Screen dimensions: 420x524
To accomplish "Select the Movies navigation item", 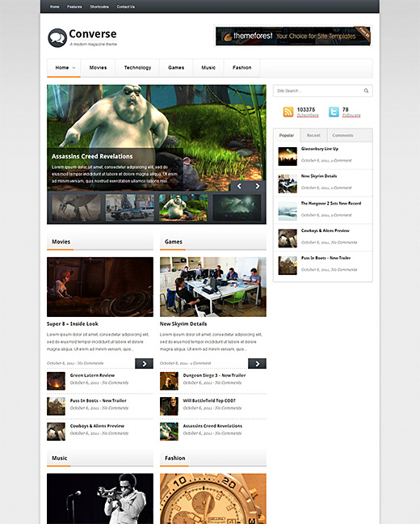I will (x=98, y=67).
